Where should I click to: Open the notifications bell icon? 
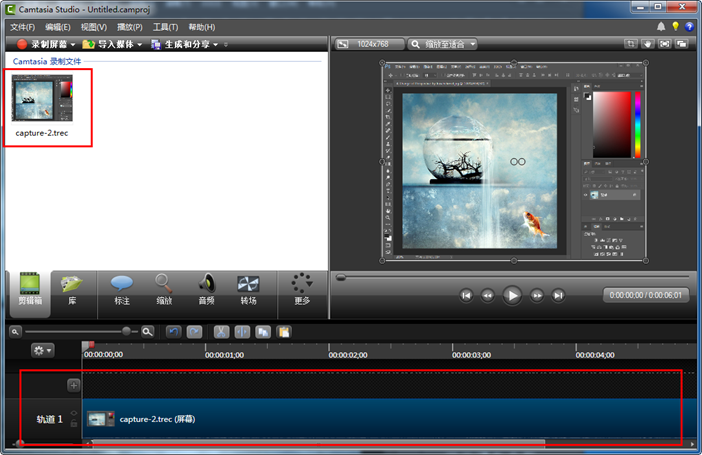click(x=660, y=26)
